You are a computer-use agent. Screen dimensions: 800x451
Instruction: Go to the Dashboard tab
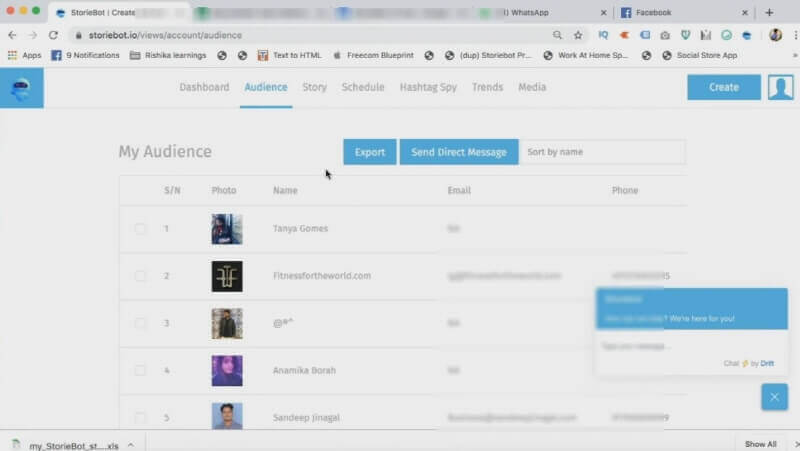(x=204, y=87)
